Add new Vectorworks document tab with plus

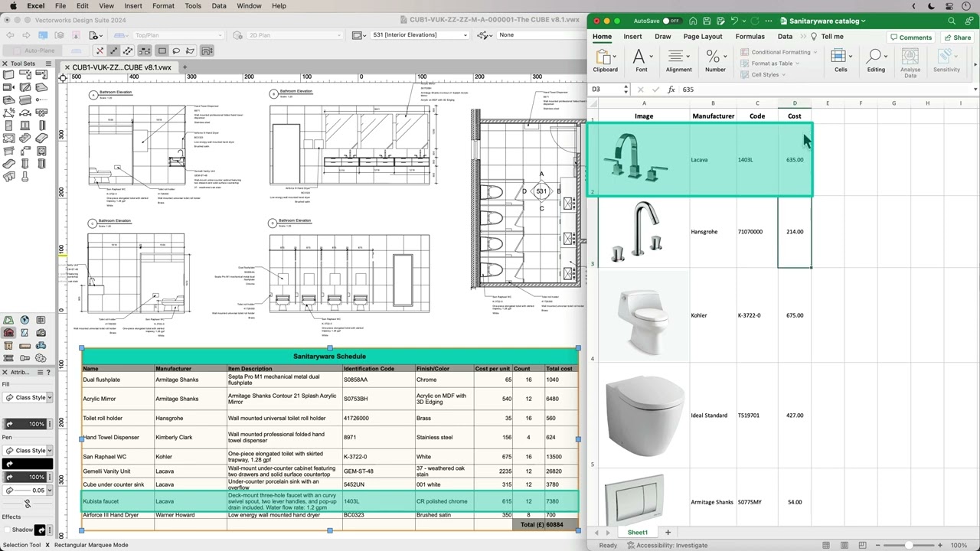click(185, 67)
